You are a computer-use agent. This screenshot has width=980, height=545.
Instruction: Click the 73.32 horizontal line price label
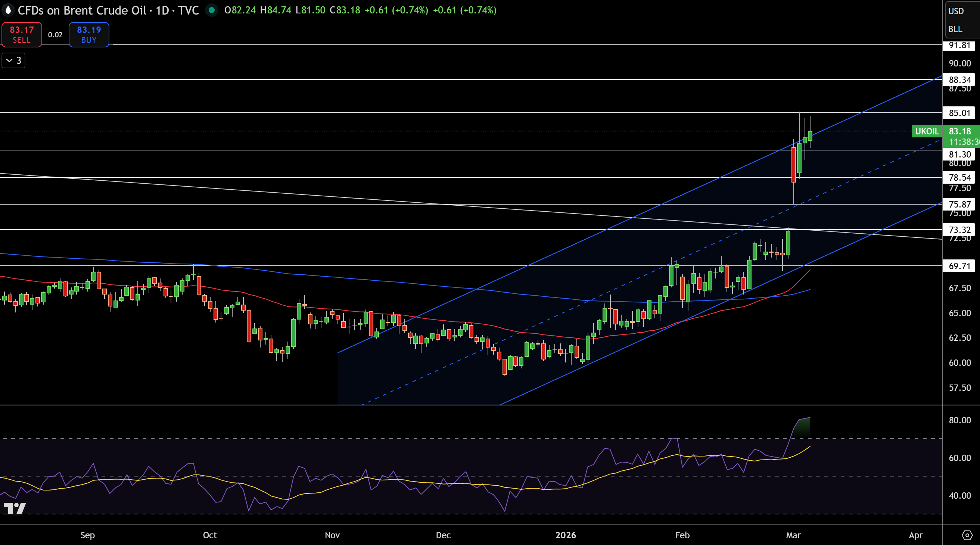tap(959, 230)
